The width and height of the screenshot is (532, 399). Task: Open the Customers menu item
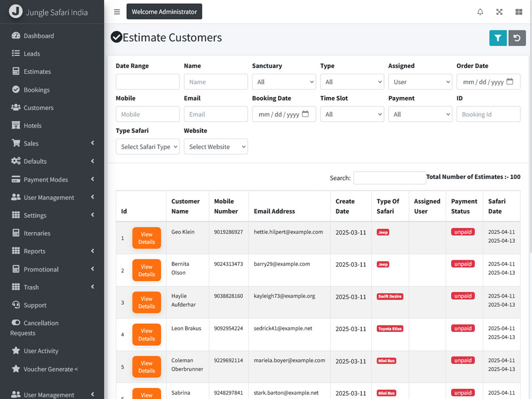click(52, 108)
